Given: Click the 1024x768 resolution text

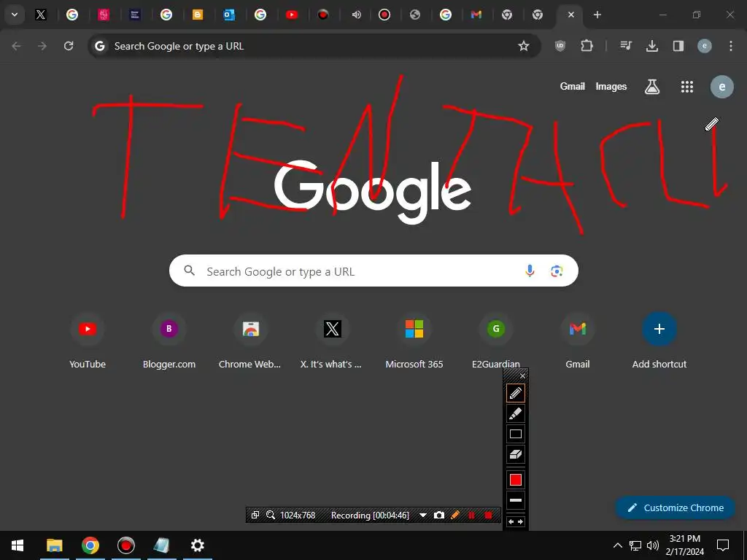Looking at the screenshot, I should (x=298, y=516).
